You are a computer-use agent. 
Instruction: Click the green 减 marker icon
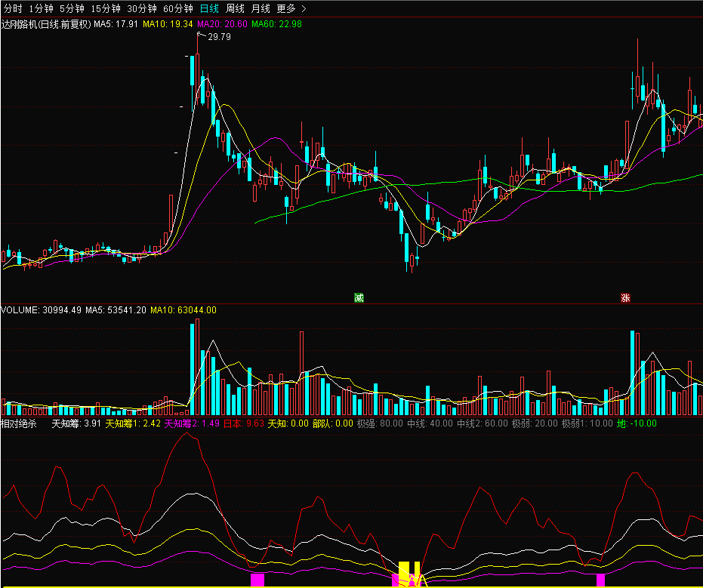tap(359, 297)
